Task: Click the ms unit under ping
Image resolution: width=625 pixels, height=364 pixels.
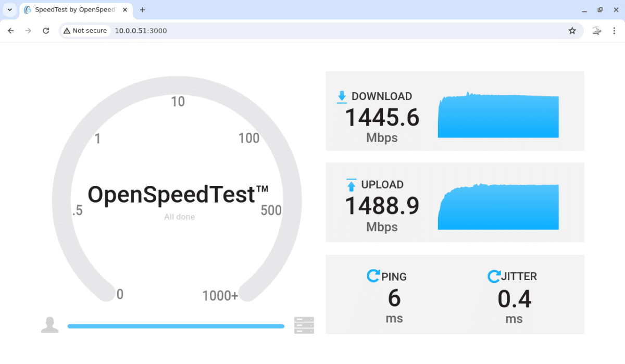Action: (394, 318)
